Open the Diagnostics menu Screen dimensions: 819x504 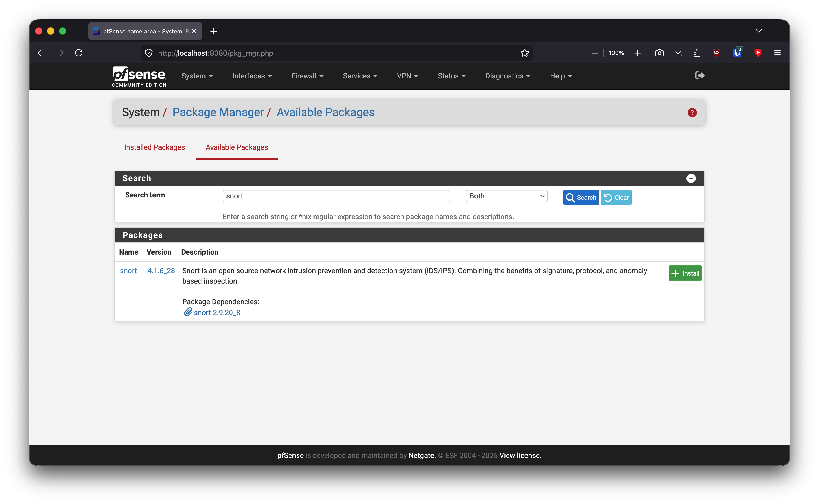(508, 76)
